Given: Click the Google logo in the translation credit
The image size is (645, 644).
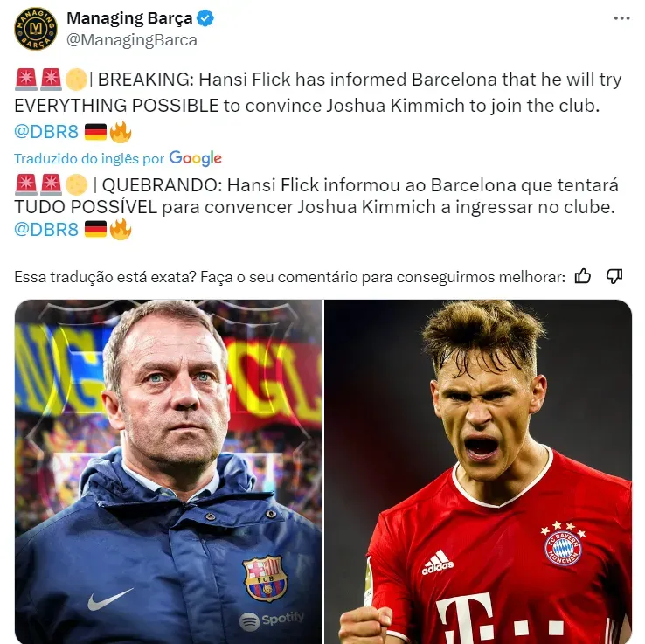Looking at the screenshot, I should [196, 159].
